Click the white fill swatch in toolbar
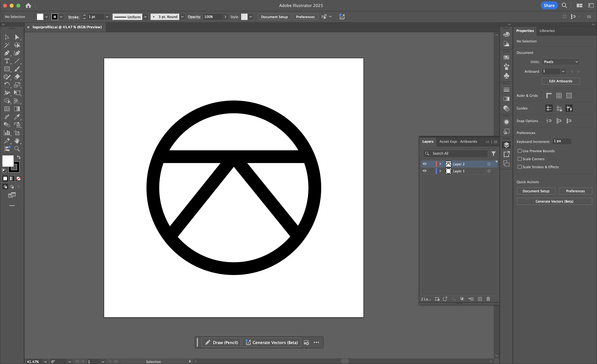597x364 pixels. (x=8, y=161)
